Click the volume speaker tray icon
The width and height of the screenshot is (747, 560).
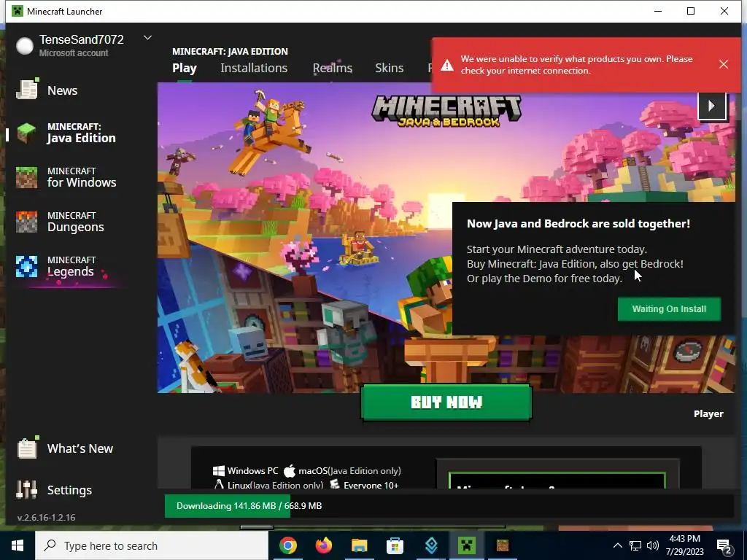coord(653,545)
